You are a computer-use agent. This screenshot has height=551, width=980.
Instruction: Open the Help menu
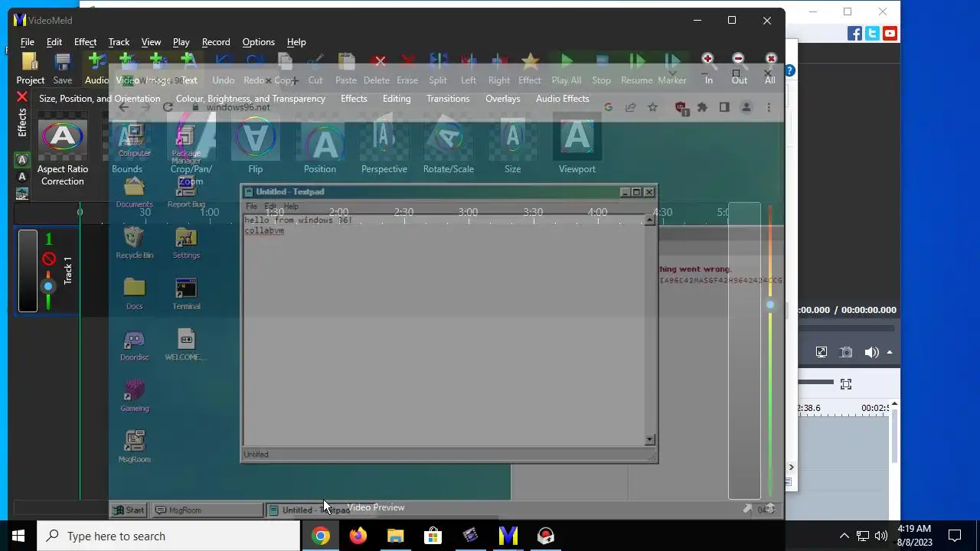click(x=296, y=42)
